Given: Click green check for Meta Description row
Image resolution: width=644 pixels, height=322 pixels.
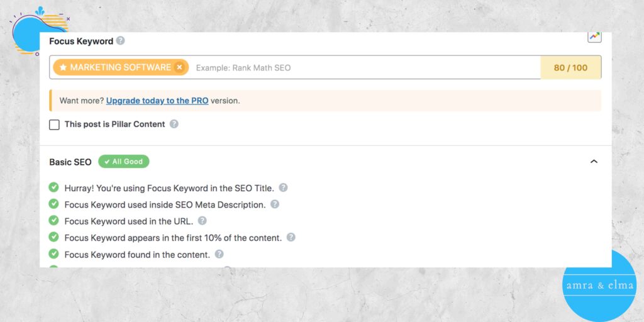Looking at the screenshot, I should [54, 204].
